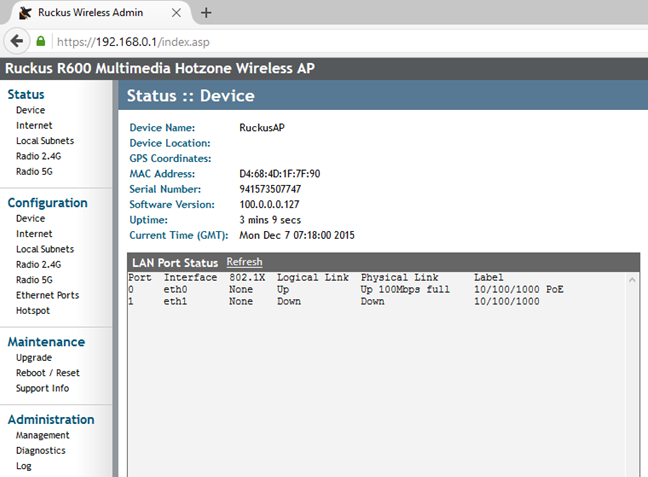Open the Upgrade maintenance page
This screenshot has width=648, height=477.
click(33, 358)
